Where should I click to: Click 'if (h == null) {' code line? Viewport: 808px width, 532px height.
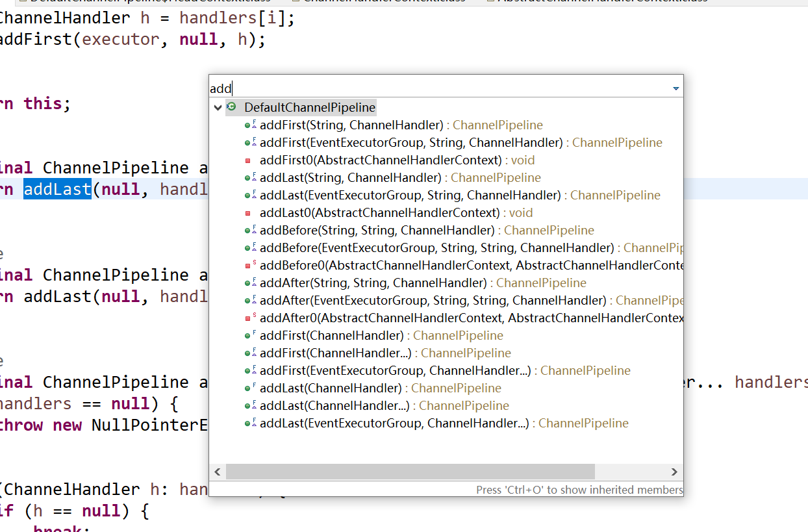coord(75,511)
